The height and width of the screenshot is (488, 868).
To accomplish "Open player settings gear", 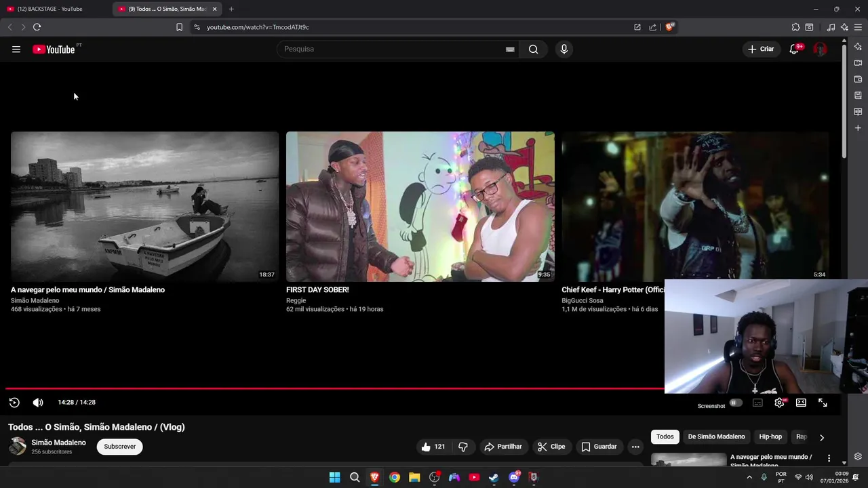I will [780, 403].
